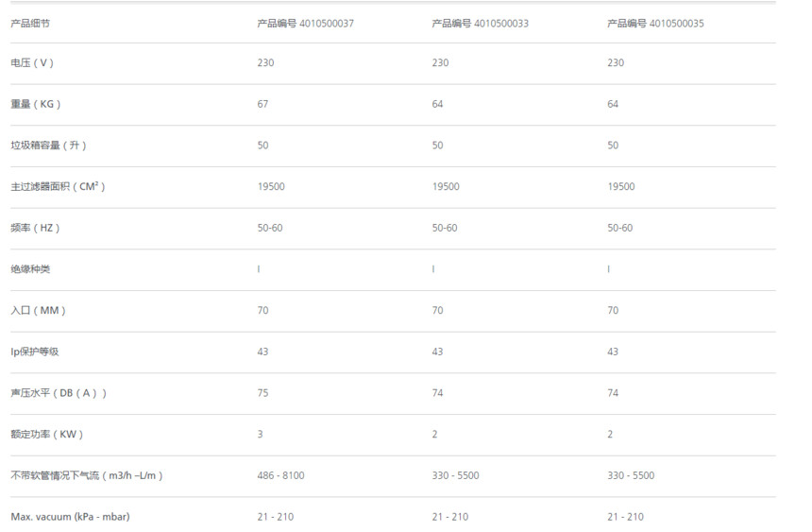Viewport: 812px width, 532px height.
Task: Click sound level value 75
Action: (x=263, y=393)
